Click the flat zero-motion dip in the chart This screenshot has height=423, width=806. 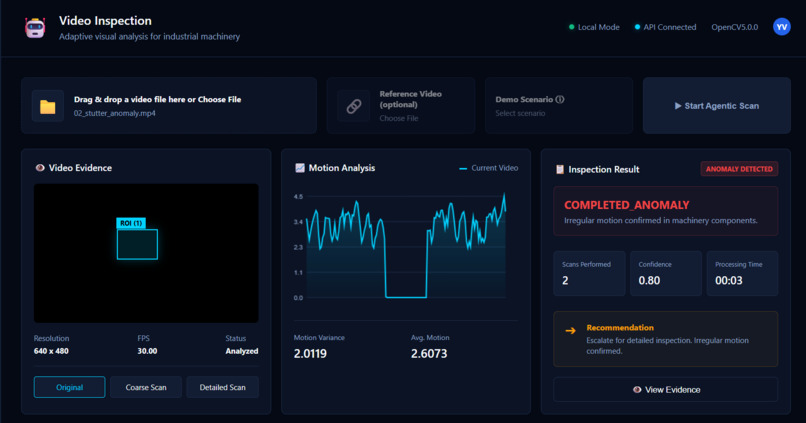[406, 297]
